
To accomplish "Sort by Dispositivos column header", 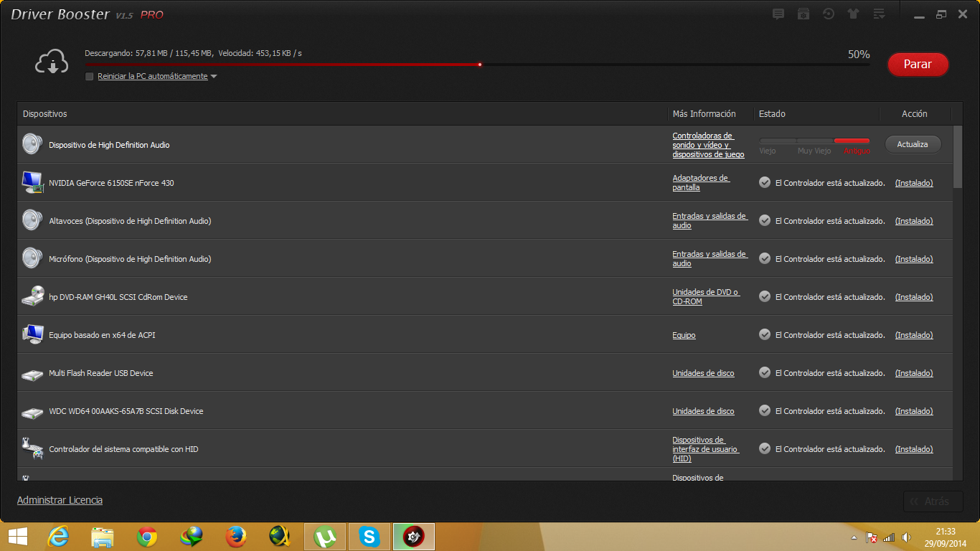I will (45, 113).
